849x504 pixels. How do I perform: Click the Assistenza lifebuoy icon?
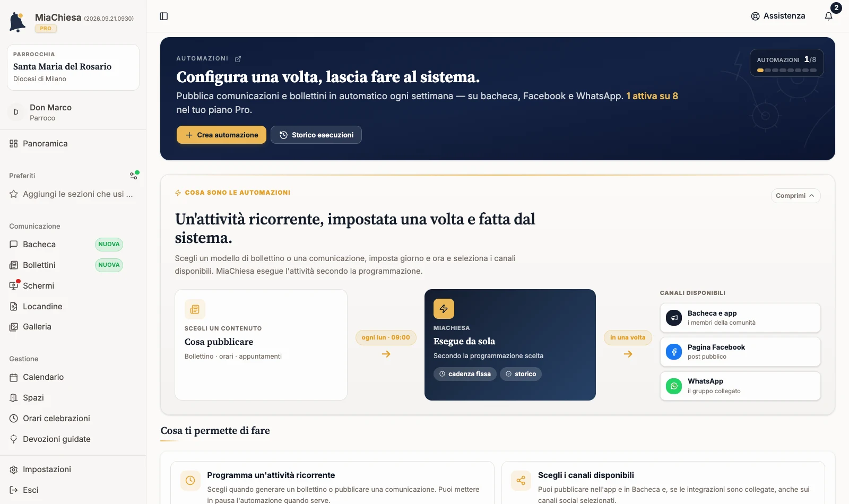(x=756, y=16)
